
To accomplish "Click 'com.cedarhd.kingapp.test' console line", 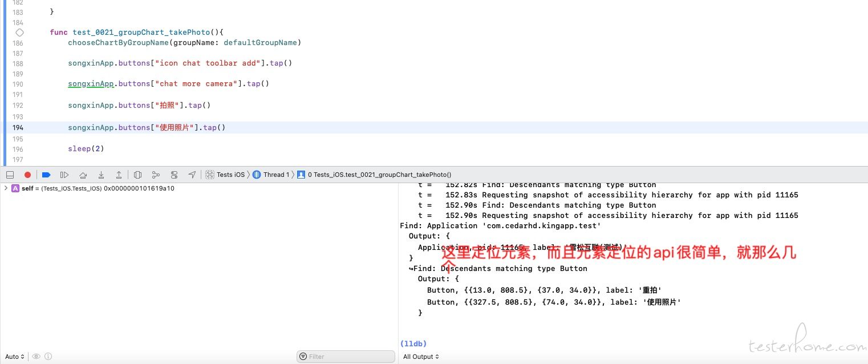I will click(x=500, y=226).
